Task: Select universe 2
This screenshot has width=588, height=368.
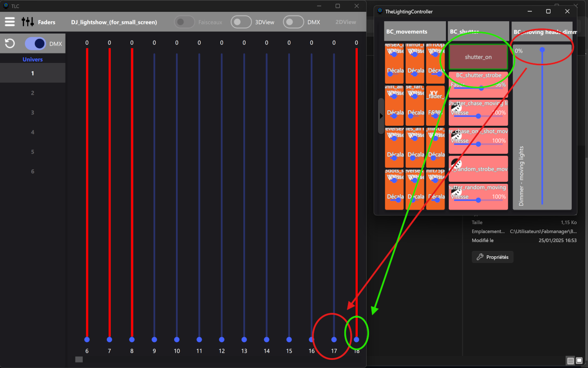Action: tap(33, 93)
